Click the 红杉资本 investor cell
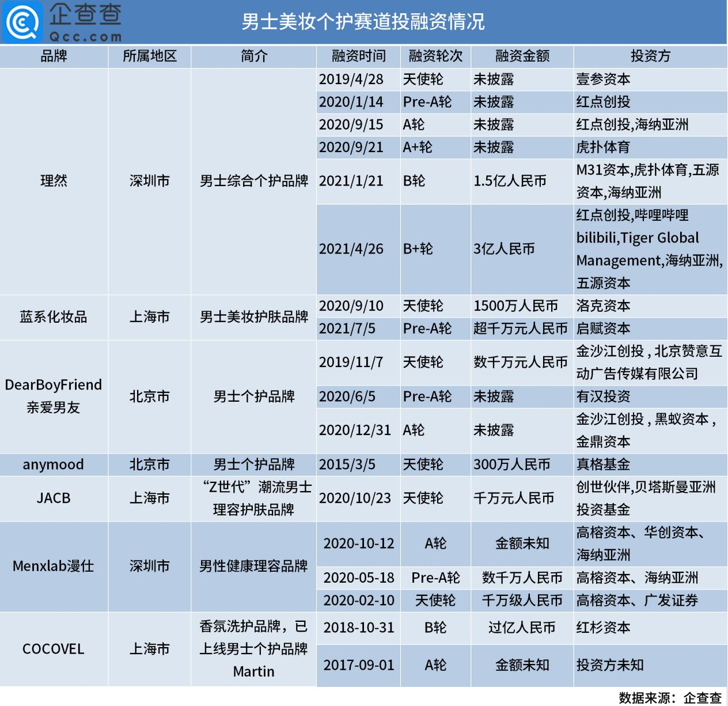 coord(651,628)
